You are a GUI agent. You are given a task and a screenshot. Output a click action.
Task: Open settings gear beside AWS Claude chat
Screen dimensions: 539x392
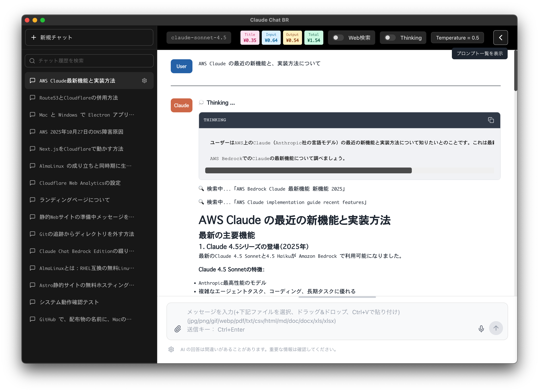coord(144,81)
